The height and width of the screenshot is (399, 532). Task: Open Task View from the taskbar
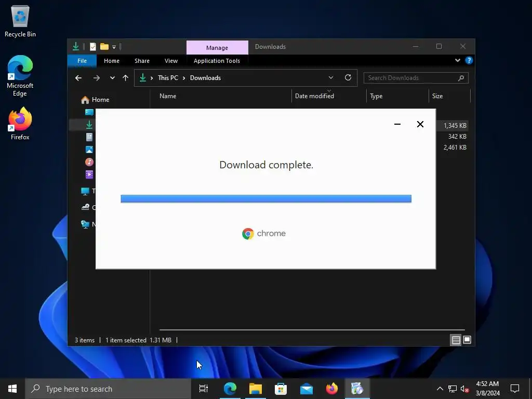204,389
